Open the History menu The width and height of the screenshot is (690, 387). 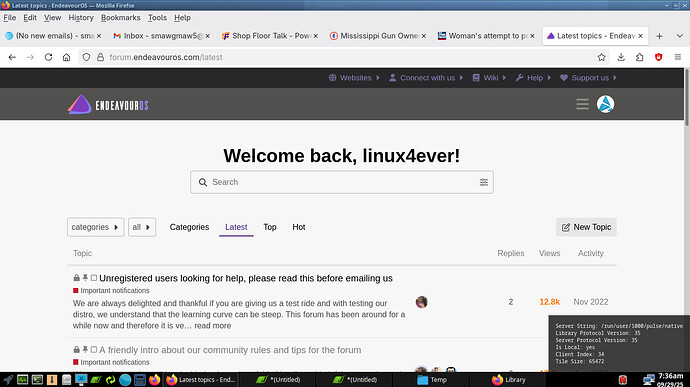[81, 18]
